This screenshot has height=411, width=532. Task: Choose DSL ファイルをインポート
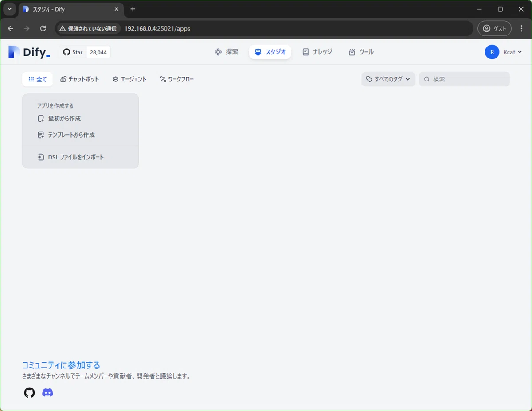click(71, 157)
